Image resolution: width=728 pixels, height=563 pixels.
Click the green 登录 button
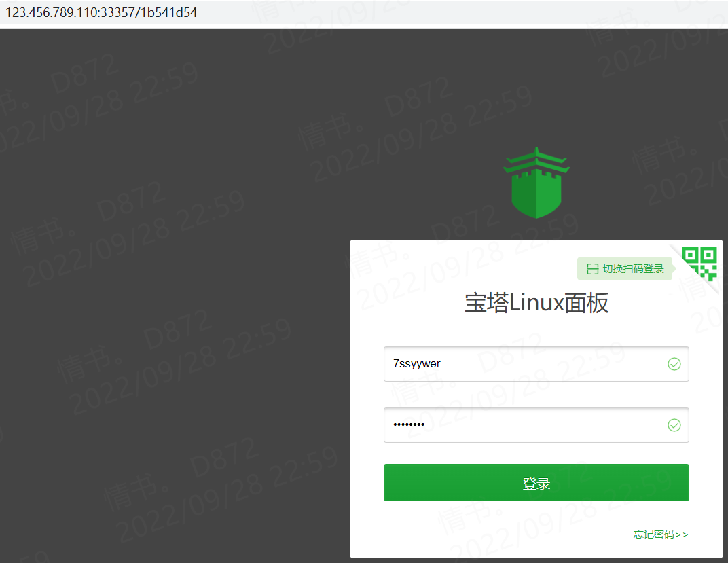(x=536, y=483)
